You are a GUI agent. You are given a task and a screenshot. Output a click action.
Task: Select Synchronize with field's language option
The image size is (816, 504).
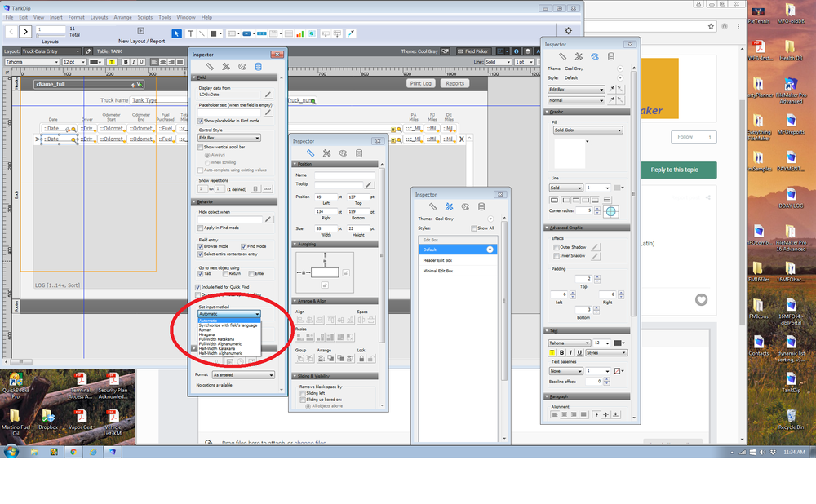pyautogui.click(x=228, y=325)
